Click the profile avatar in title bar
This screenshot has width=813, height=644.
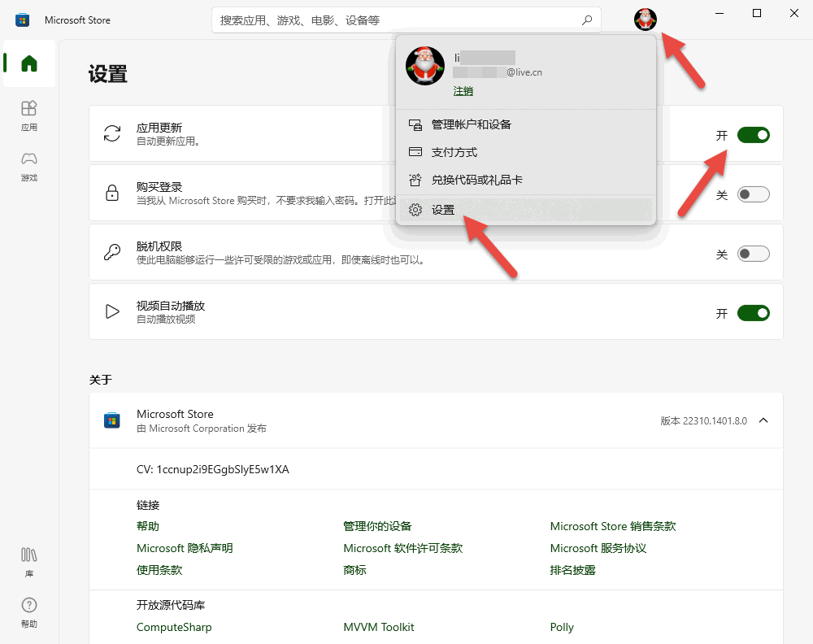point(645,20)
